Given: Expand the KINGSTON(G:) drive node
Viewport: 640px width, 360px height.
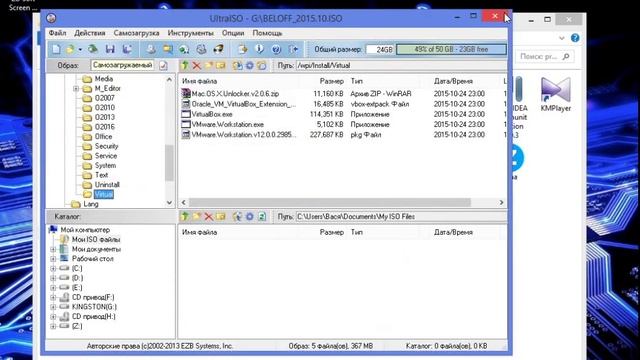Looking at the screenshot, I should [53, 307].
